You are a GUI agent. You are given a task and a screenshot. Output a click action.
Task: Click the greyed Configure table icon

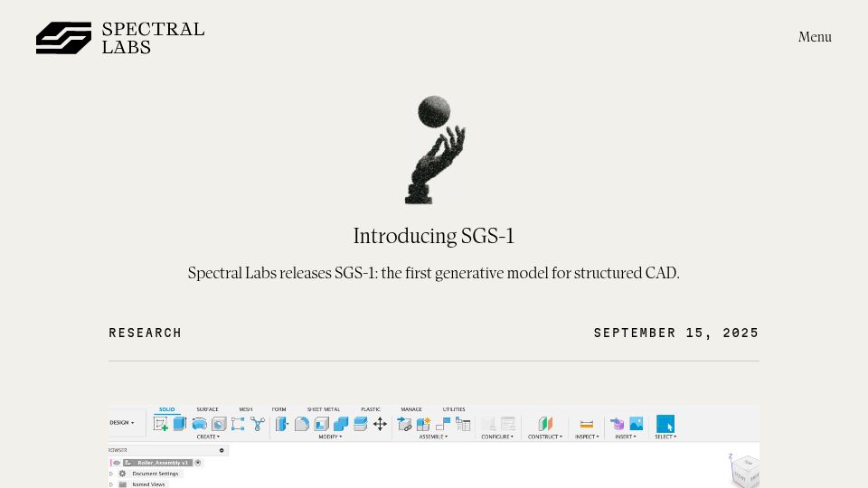(x=507, y=424)
